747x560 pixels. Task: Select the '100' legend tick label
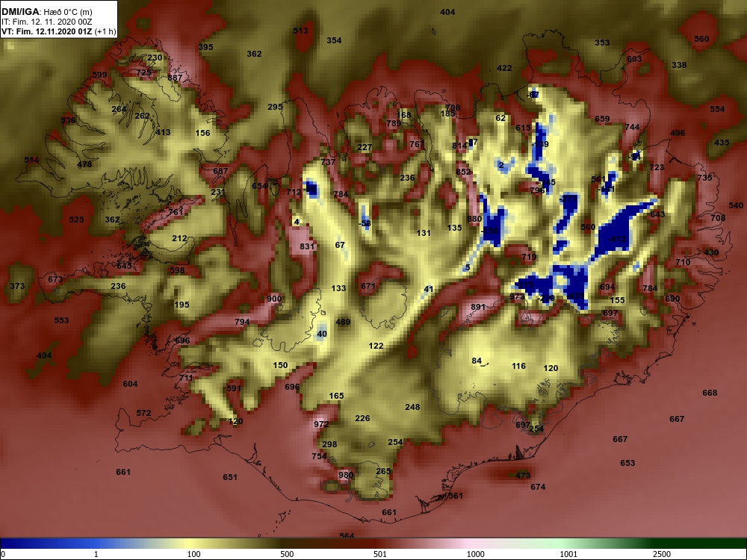pos(193,554)
